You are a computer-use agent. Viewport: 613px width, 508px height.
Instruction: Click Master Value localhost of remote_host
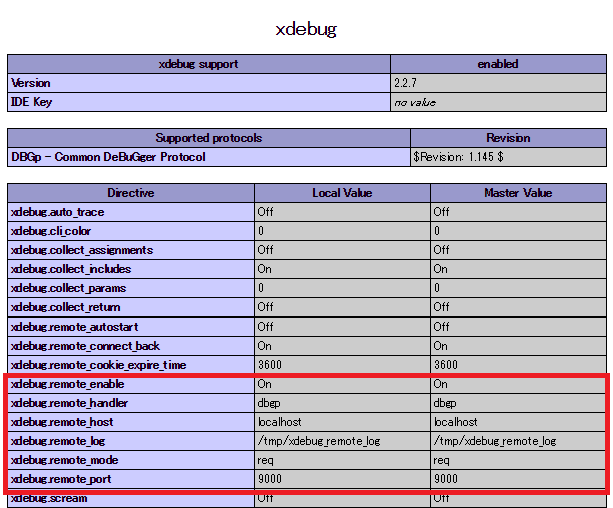pos(518,422)
